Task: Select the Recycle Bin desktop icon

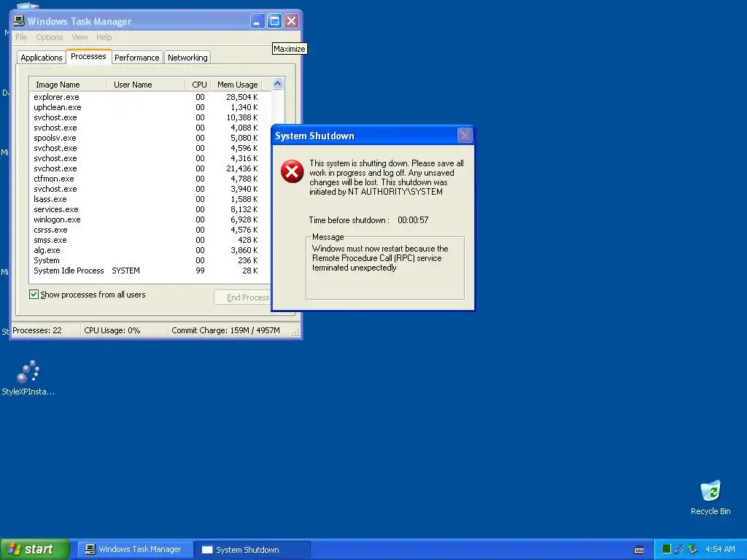Action: click(x=711, y=497)
